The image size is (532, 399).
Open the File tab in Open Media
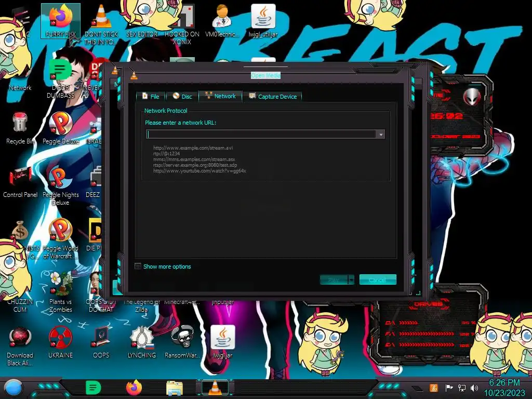click(151, 96)
